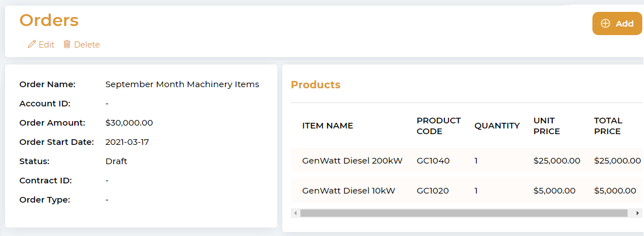Image resolution: width=644 pixels, height=236 pixels.
Task: Click the pencil icon beside Edit
Action: pyautogui.click(x=32, y=44)
